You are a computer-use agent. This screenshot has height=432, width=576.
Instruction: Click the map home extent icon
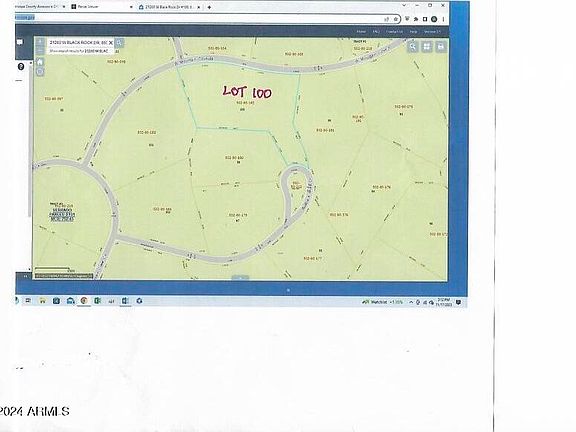40,61
